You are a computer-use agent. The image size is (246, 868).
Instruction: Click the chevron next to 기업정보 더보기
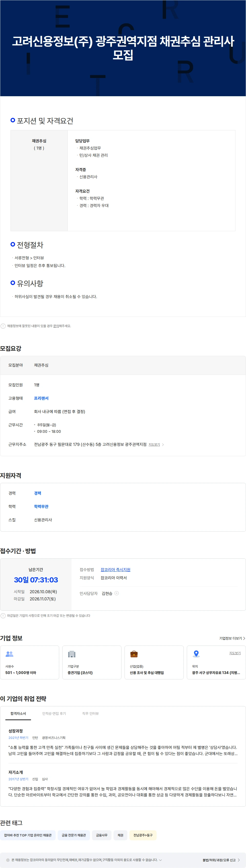point(244,638)
